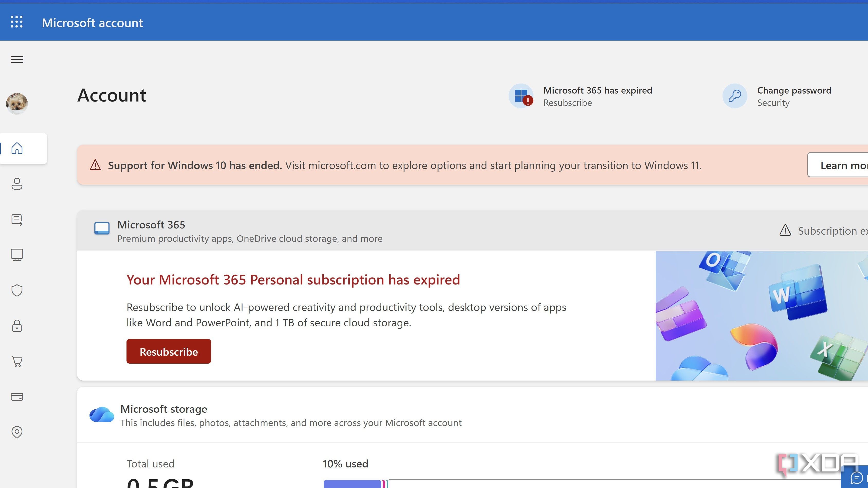Click the Microsoft storage heading
This screenshot has width=868, height=488.
click(164, 409)
